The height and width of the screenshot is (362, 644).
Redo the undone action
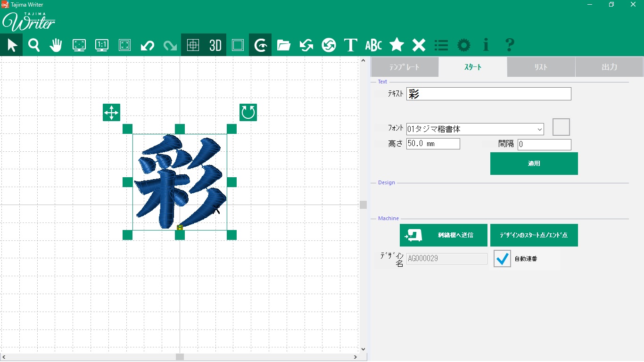tap(170, 45)
